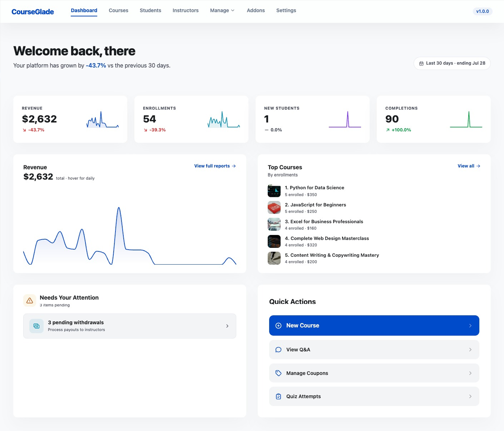The height and width of the screenshot is (431, 504).
Task: Click the chevron on Manage Coupons row
Action: click(x=470, y=373)
